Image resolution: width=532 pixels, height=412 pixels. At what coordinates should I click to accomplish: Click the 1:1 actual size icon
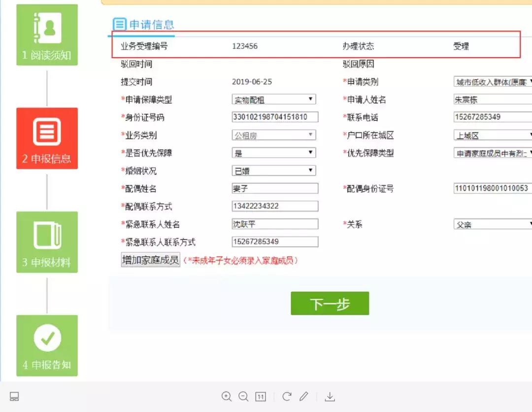pyautogui.click(x=261, y=396)
